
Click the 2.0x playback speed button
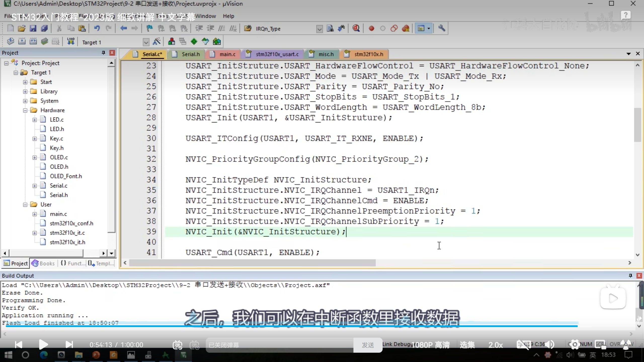[x=495, y=345]
